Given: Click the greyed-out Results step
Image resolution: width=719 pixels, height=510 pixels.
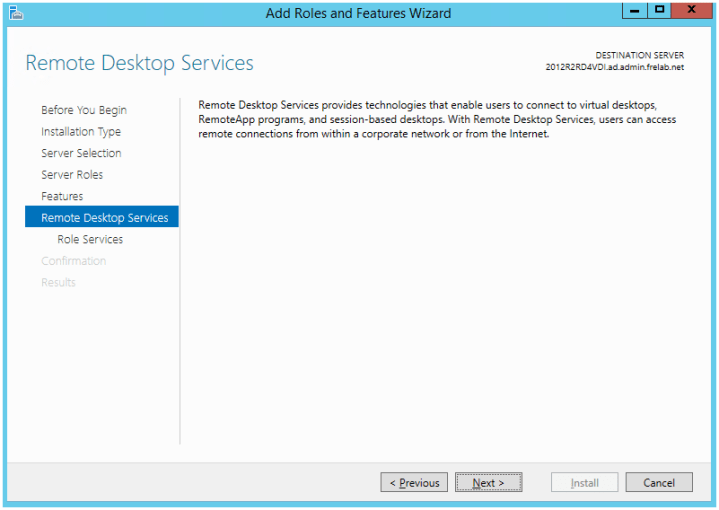Looking at the screenshot, I should point(58,282).
